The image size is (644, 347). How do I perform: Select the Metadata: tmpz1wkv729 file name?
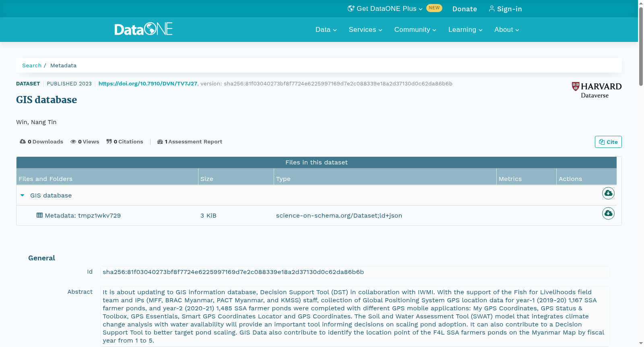point(83,216)
